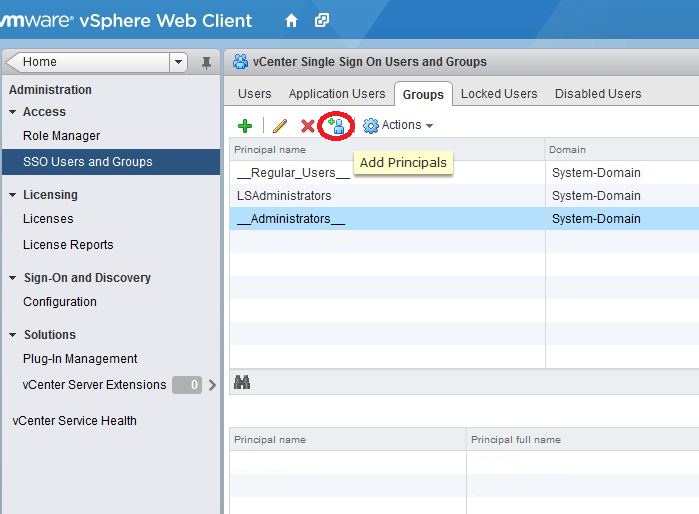
Task: Click the Add Principals icon
Action: coord(337,126)
